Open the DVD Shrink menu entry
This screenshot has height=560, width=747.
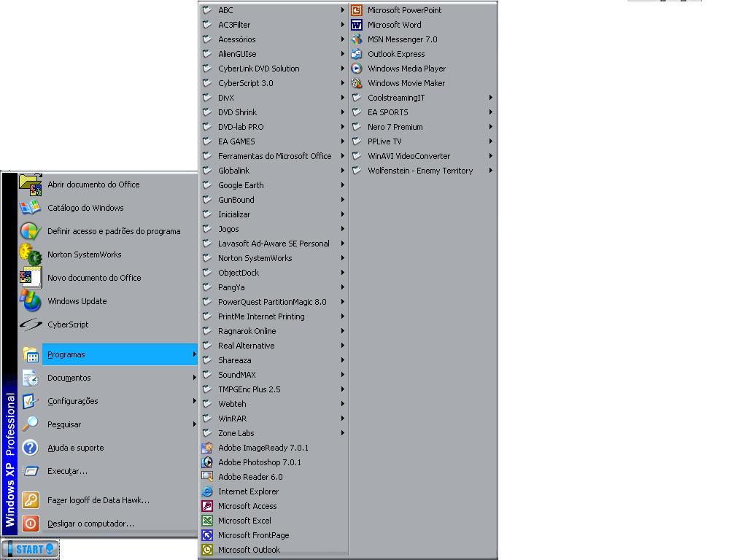coord(274,112)
